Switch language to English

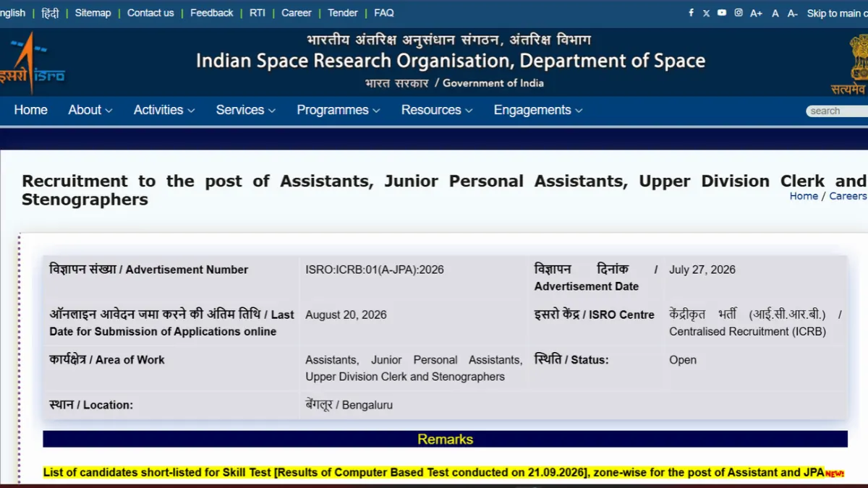[x=12, y=13]
